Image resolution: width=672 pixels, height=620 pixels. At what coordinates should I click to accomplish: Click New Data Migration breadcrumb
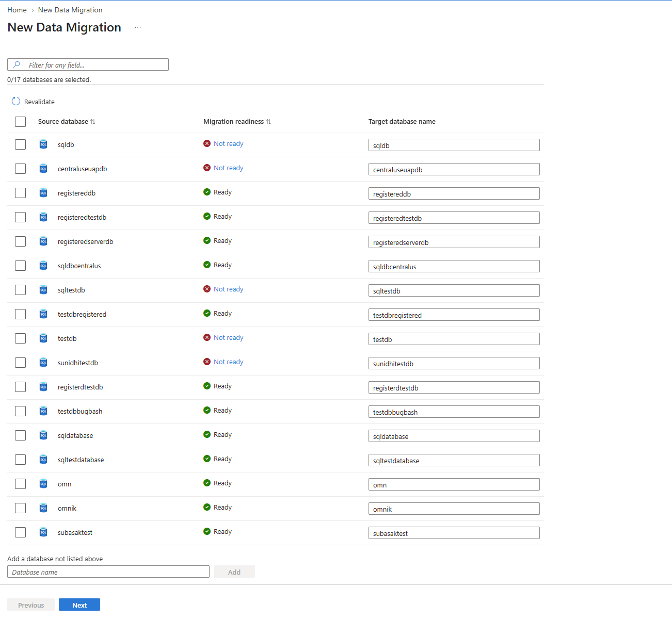click(x=70, y=10)
